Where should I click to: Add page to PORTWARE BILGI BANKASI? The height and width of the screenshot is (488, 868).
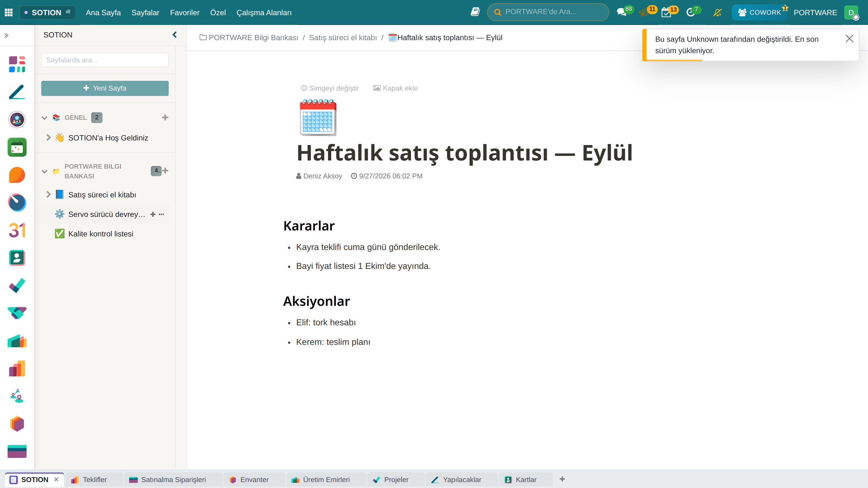[x=165, y=171]
